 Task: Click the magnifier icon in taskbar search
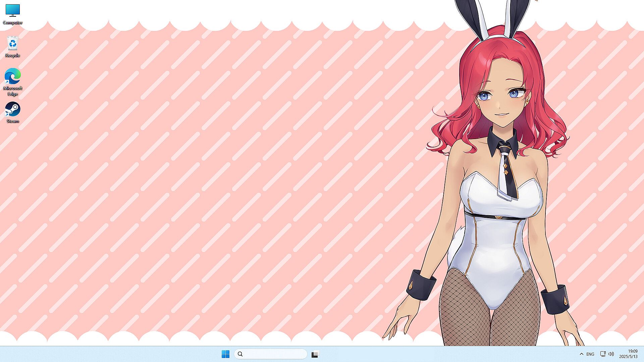(240, 354)
